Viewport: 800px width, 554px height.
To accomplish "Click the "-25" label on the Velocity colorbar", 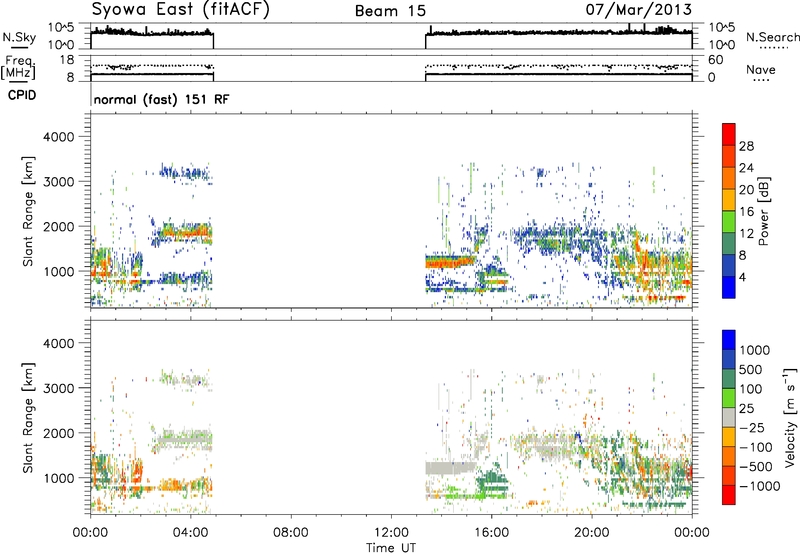I will pos(751,428).
